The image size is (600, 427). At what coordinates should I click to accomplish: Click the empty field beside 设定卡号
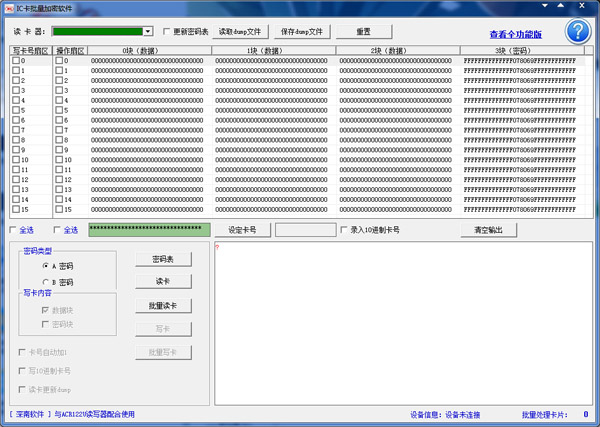[305, 230]
